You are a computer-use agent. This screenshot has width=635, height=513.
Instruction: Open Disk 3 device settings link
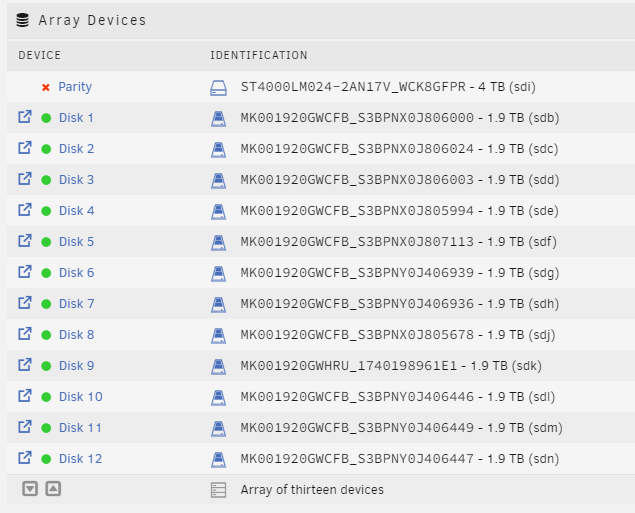[x=77, y=180]
